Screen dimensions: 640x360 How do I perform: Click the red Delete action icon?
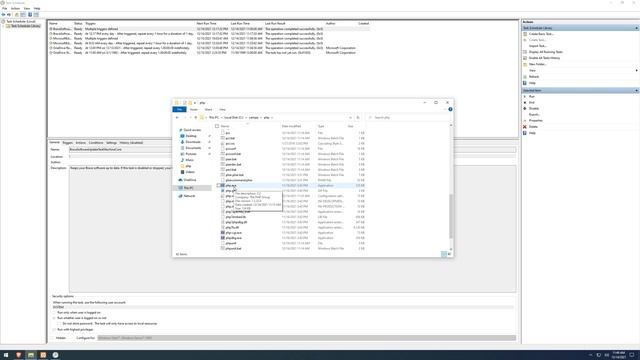pyautogui.click(x=525, y=127)
